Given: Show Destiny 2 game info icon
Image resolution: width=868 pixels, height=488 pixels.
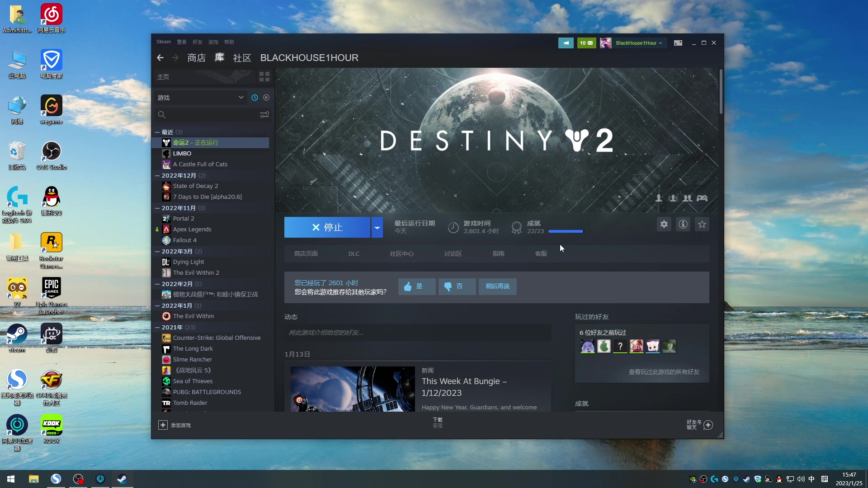Looking at the screenshot, I should tap(683, 224).
